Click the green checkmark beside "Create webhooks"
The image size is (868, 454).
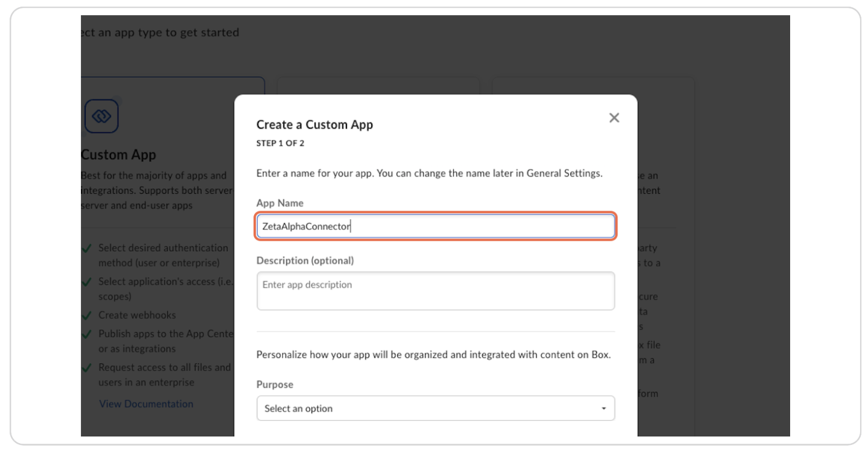tap(88, 315)
